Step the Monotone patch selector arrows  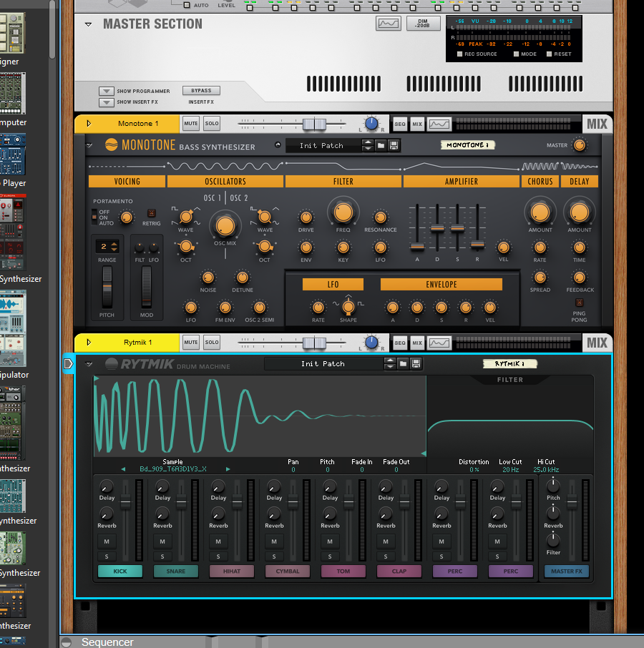367,145
